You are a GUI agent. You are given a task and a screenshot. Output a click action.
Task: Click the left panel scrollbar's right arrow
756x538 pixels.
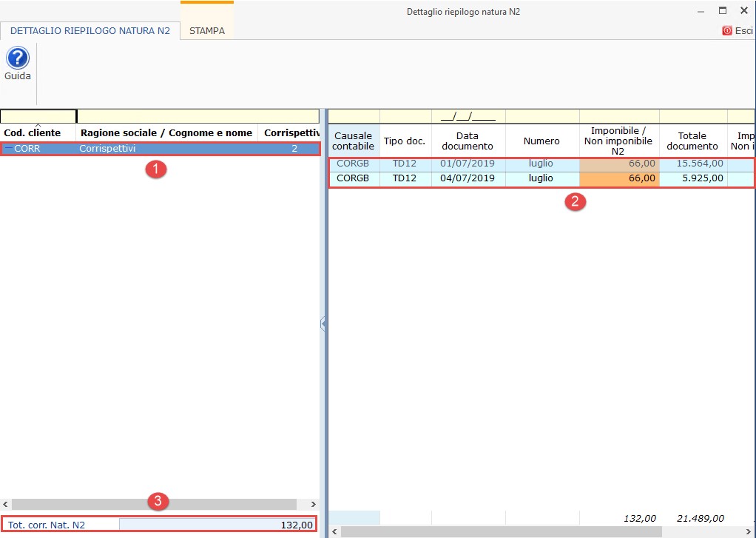click(x=314, y=504)
